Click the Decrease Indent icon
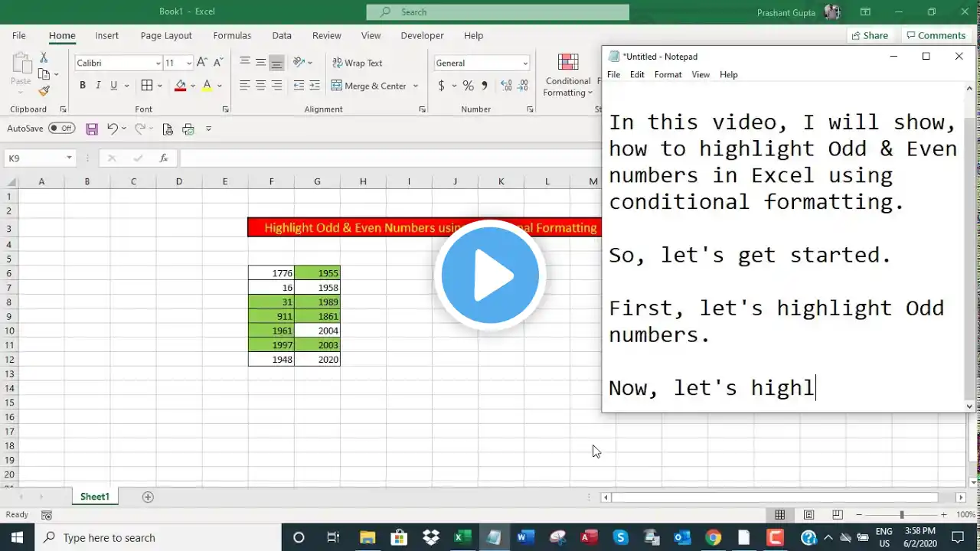The image size is (980, 551). point(299,86)
